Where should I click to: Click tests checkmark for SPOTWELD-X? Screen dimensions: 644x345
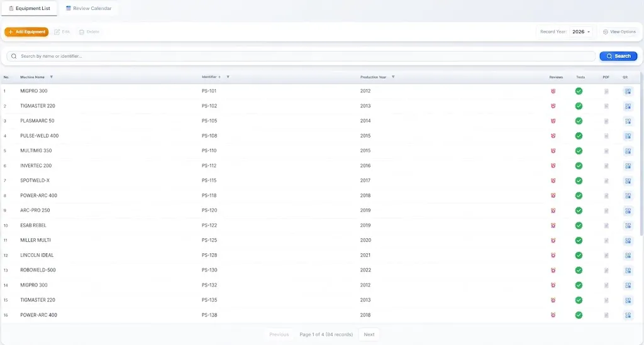tap(579, 180)
